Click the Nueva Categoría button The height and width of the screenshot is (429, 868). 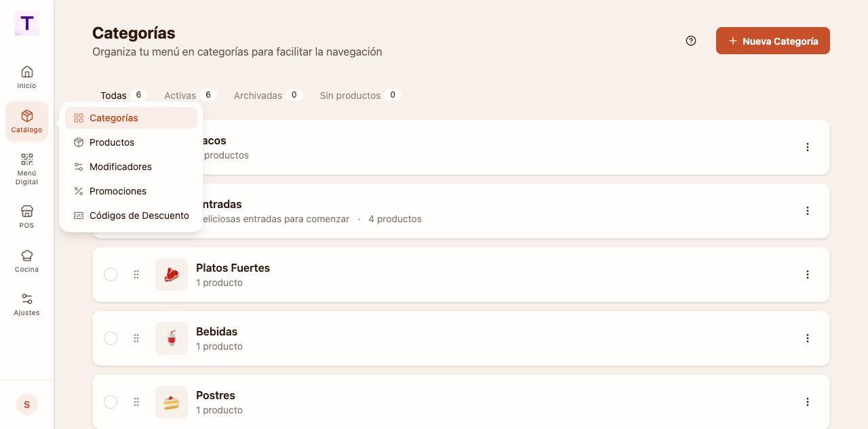(x=773, y=41)
